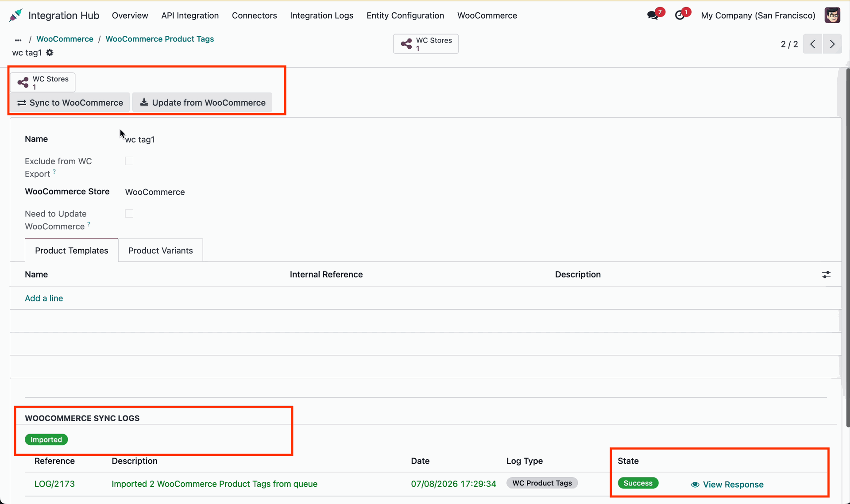Screen dimensions: 850x504
Task: Click the breadcrumb ellipsis icon
Action: [18, 39]
